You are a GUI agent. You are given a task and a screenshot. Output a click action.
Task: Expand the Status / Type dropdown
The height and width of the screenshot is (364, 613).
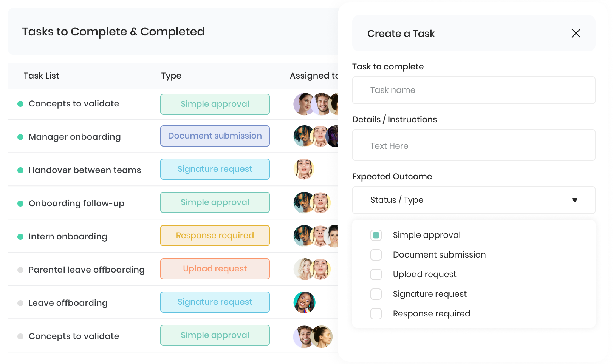click(x=474, y=200)
